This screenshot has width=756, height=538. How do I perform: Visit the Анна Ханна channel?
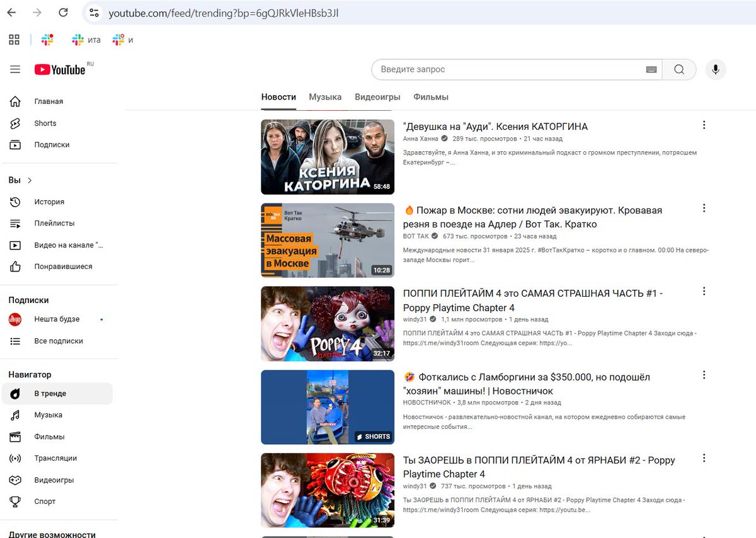click(x=420, y=139)
